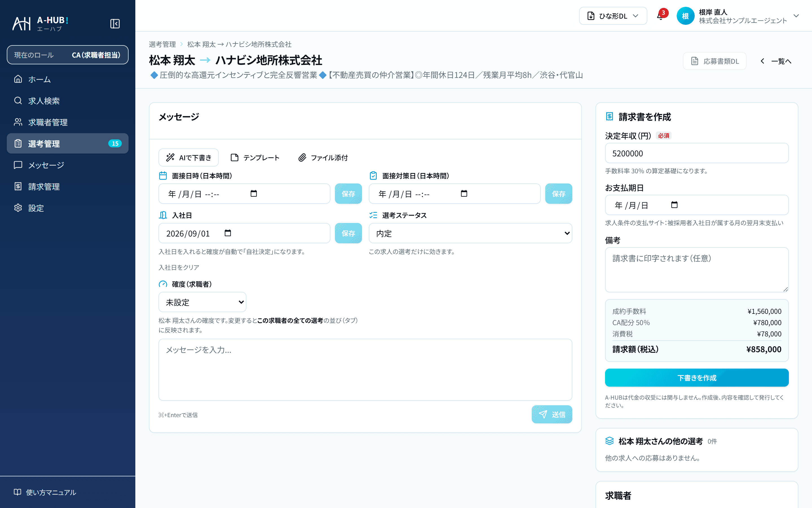Focus the 備考 textarea

[x=697, y=270]
